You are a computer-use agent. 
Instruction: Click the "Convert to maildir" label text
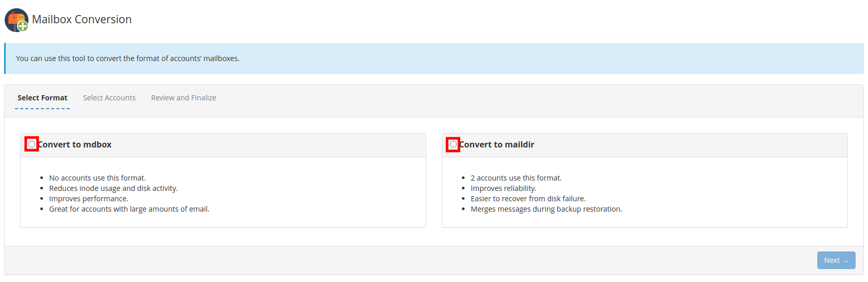pos(498,145)
